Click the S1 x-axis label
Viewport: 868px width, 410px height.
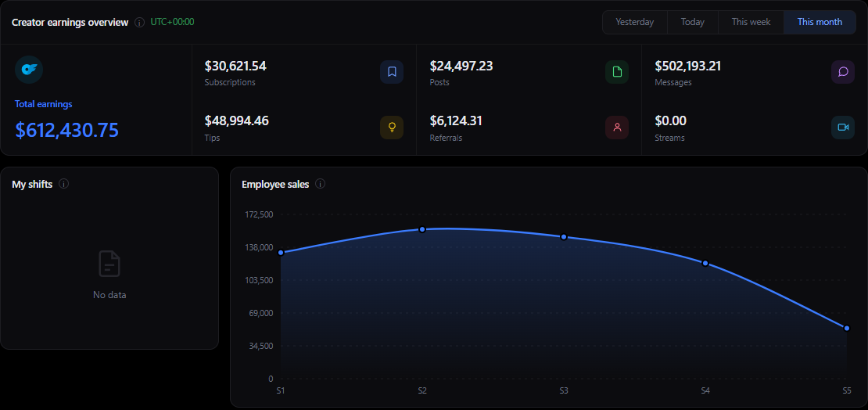click(x=281, y=390)
